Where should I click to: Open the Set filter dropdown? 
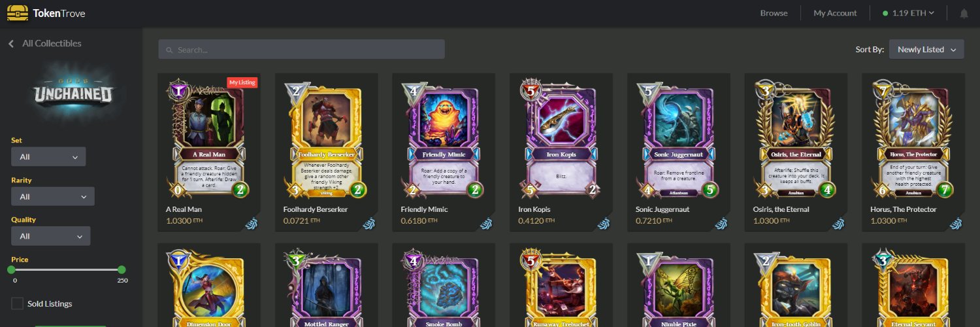[x=48, y=157]
